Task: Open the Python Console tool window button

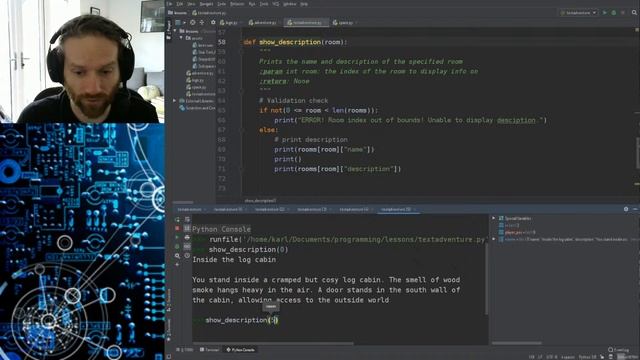Action: (240, 350)
